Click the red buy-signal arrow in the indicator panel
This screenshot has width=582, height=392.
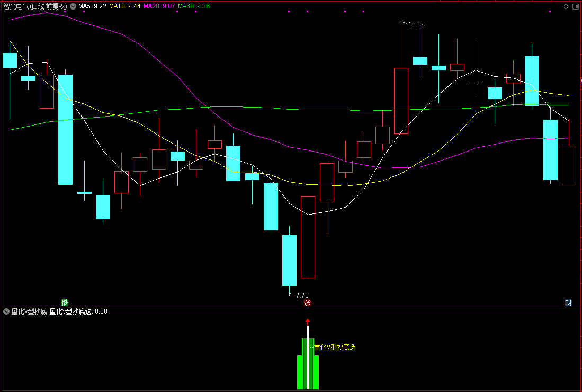coord(307,321)
